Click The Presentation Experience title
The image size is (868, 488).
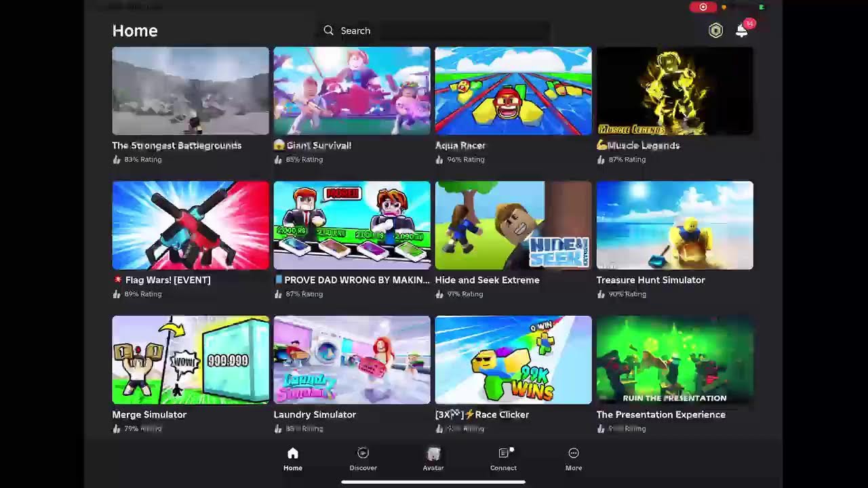(661, 414)
